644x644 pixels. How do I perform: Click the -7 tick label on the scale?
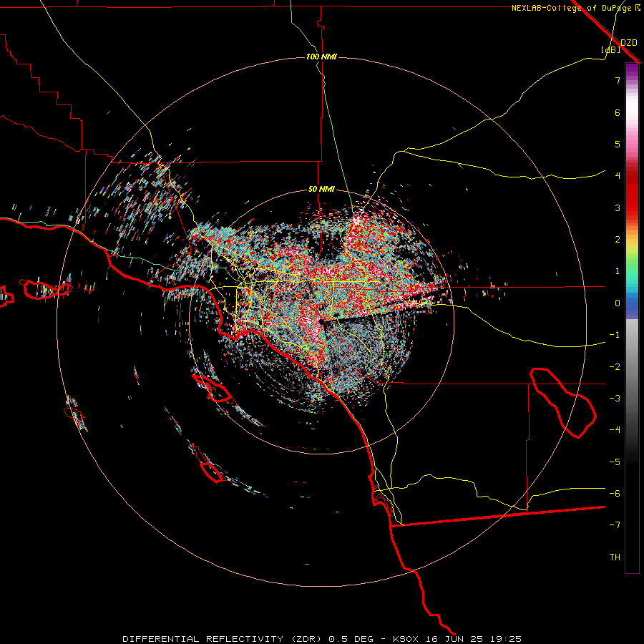click(615, 525)
